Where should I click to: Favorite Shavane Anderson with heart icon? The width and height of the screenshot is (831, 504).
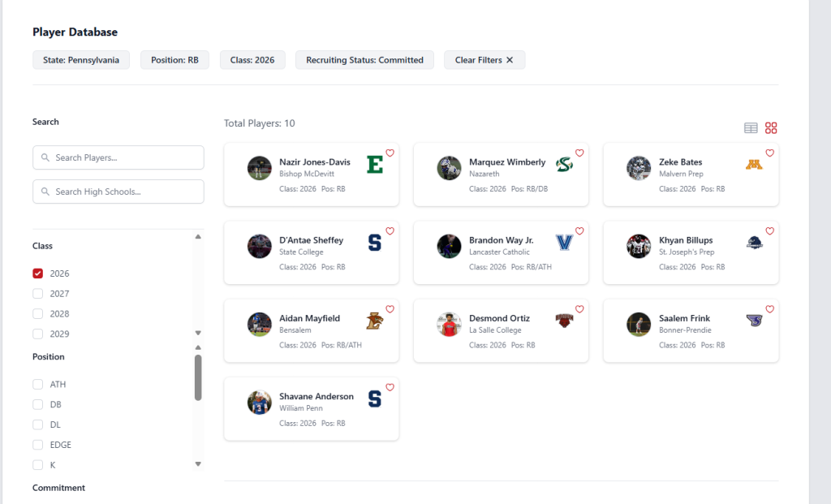(390, 387)
